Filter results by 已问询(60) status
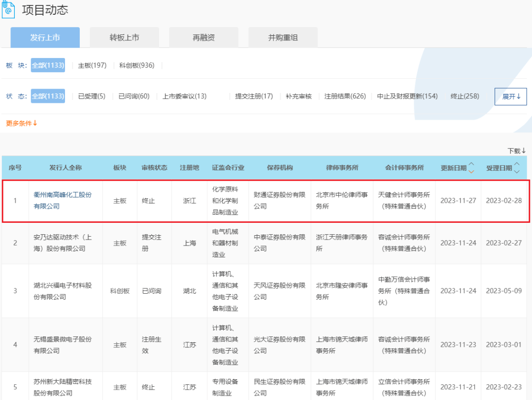532x400 pixels. coord(133,96)
